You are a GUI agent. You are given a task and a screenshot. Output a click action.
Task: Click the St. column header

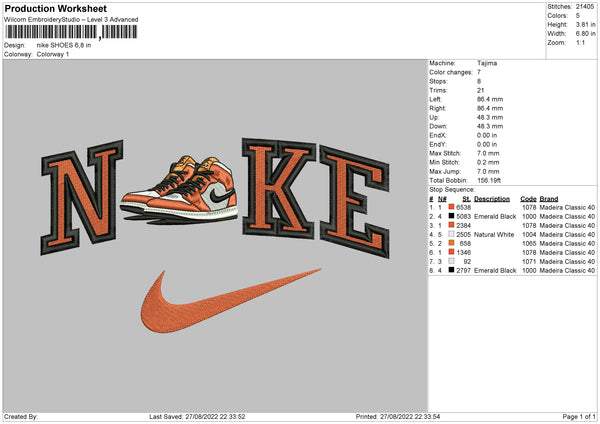466,198
